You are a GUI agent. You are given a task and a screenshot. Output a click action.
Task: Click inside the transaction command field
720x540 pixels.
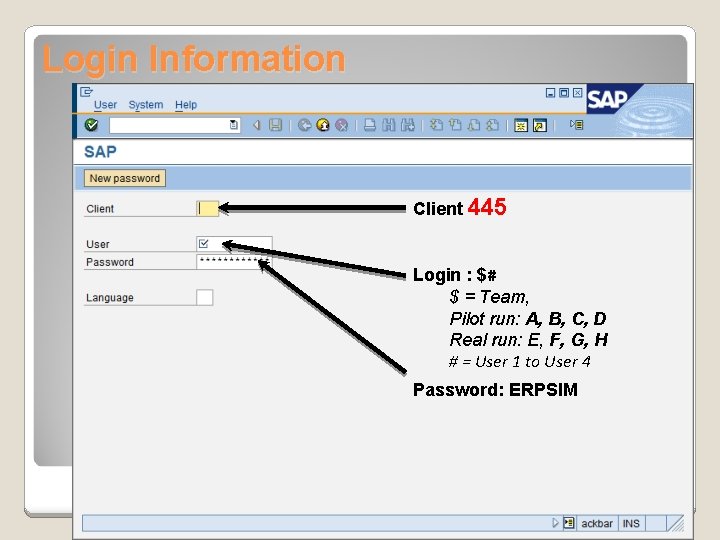(169, 125)
